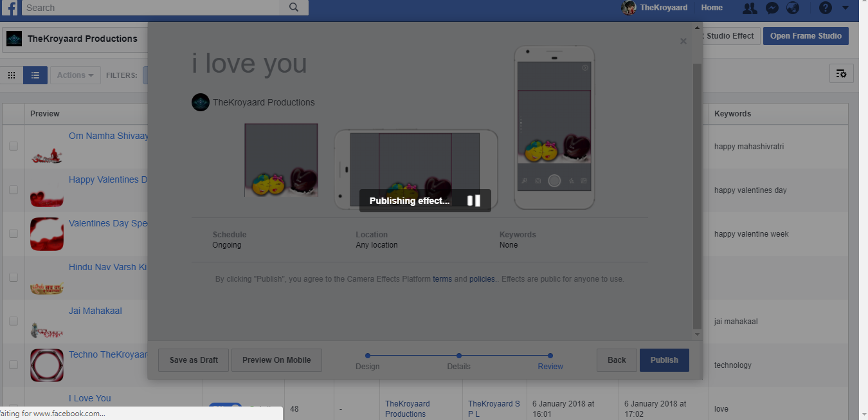Open Jai Mahakaal effect link
868x420 pixels.
[95, 311]
